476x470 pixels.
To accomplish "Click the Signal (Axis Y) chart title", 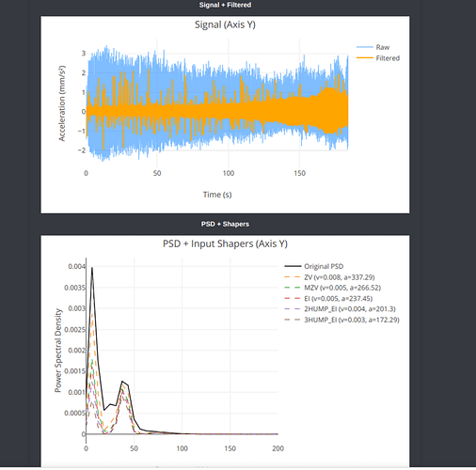I will (x=225, y=24).
